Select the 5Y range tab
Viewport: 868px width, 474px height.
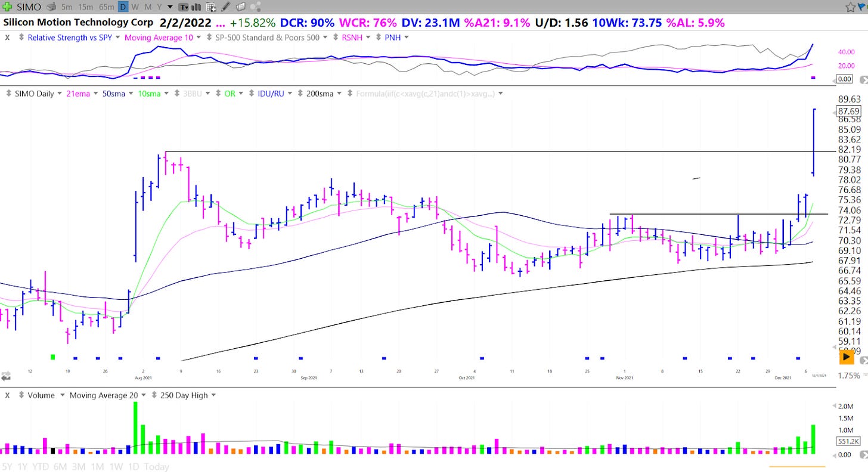[x=7, y=467]
